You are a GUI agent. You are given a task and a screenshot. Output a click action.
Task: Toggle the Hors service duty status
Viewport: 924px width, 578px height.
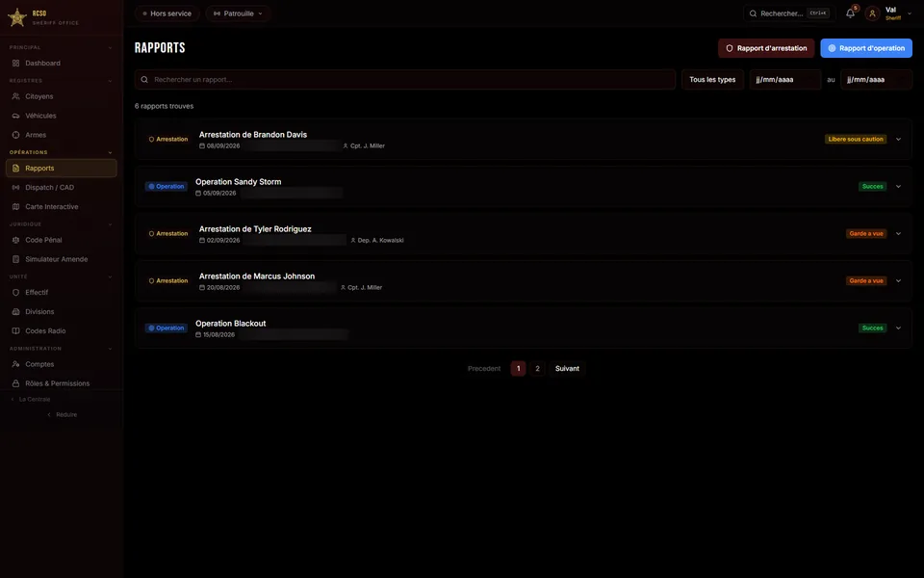[x=167, y=13]
